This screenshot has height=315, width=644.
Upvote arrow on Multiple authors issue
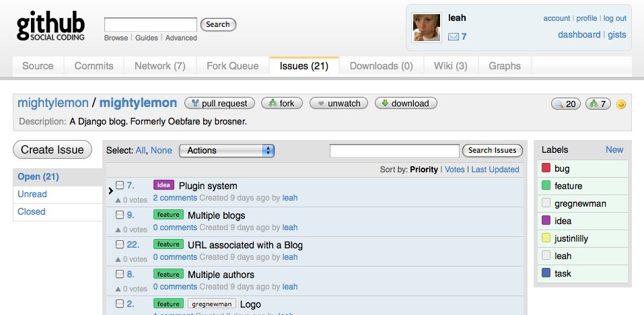pos(118,289)
